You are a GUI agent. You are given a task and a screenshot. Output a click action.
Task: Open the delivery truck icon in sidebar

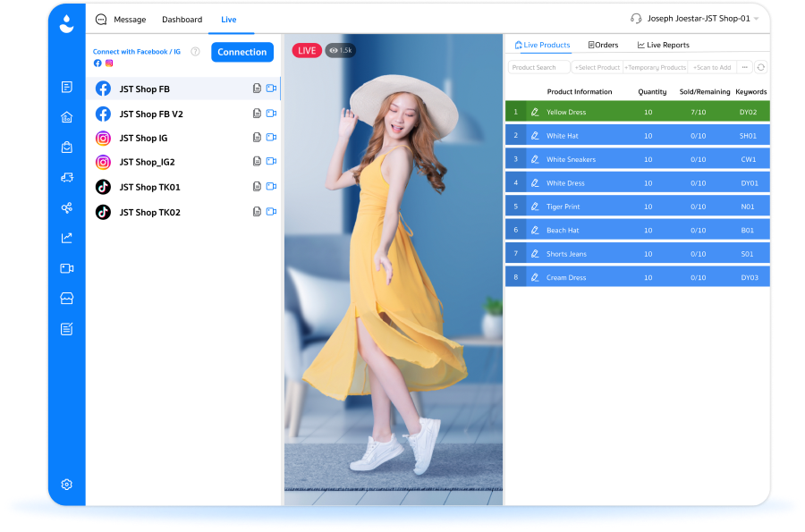click(x=67, y=178)
